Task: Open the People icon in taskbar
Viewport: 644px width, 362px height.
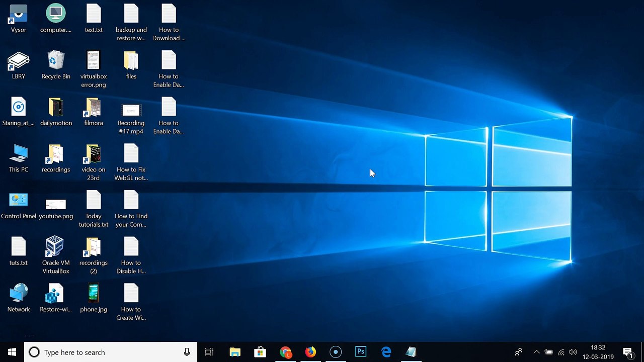Action: tap(518, 352)
